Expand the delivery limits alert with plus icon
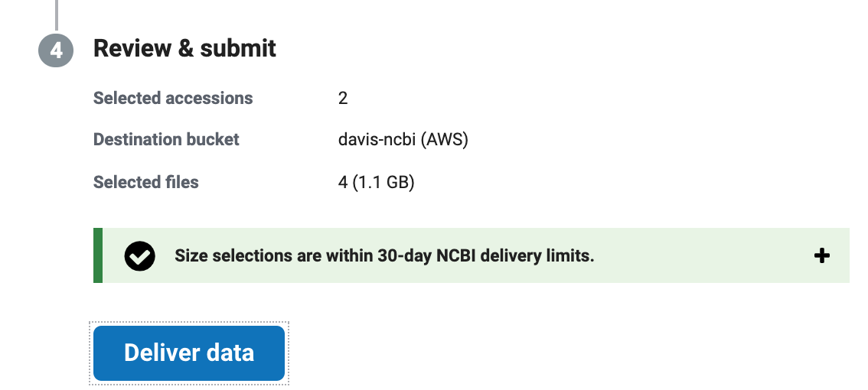868x390 pixels. click(x=821, y=255)
